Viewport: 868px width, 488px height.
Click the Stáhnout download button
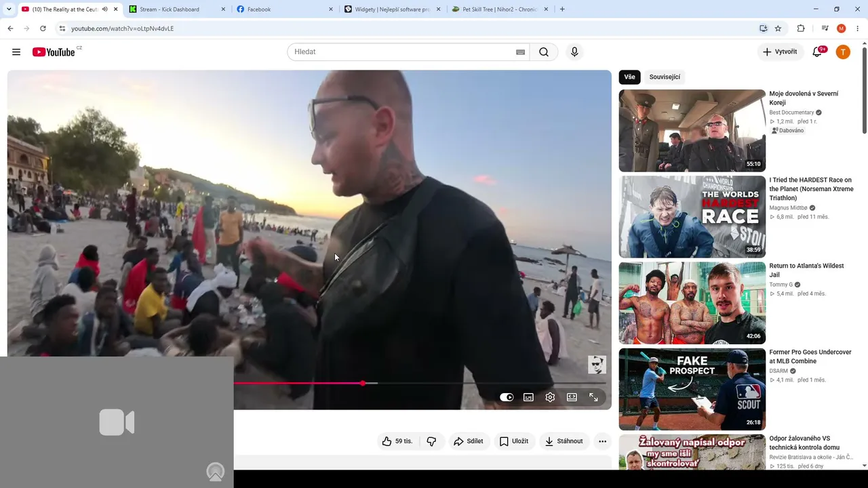[x=564, y=441]
